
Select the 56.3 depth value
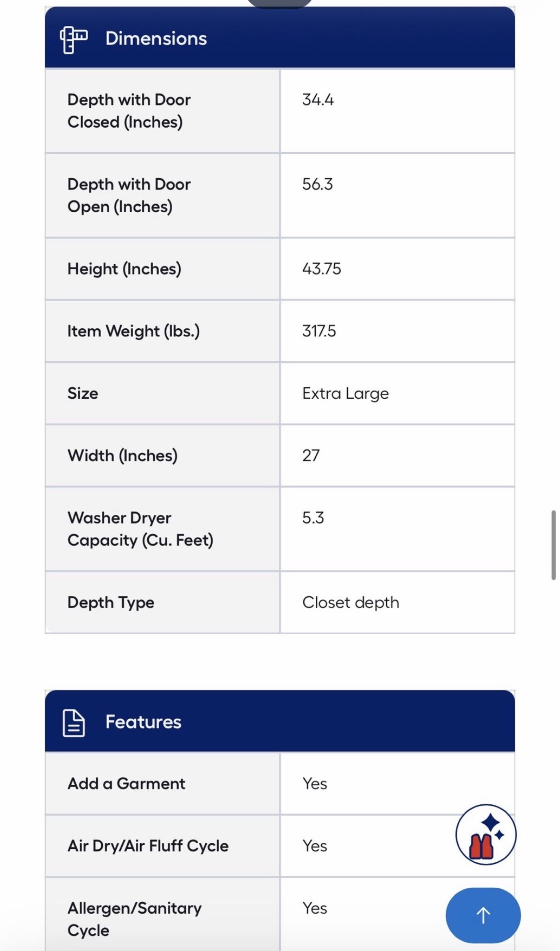click(x=318, y=184)
